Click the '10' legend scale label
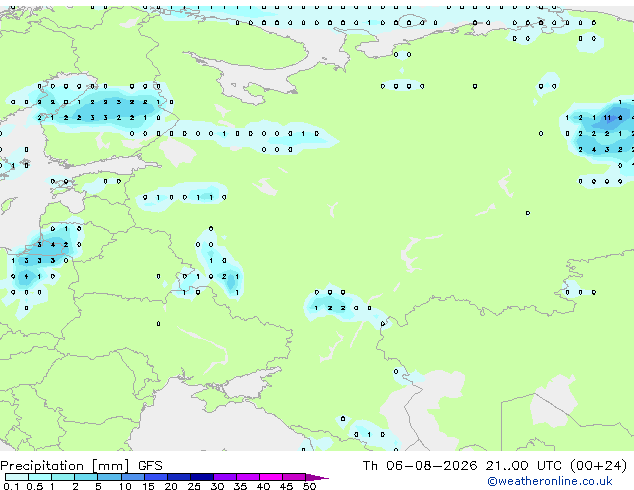Viewport: 634px width, 490px height. (125, 486)
